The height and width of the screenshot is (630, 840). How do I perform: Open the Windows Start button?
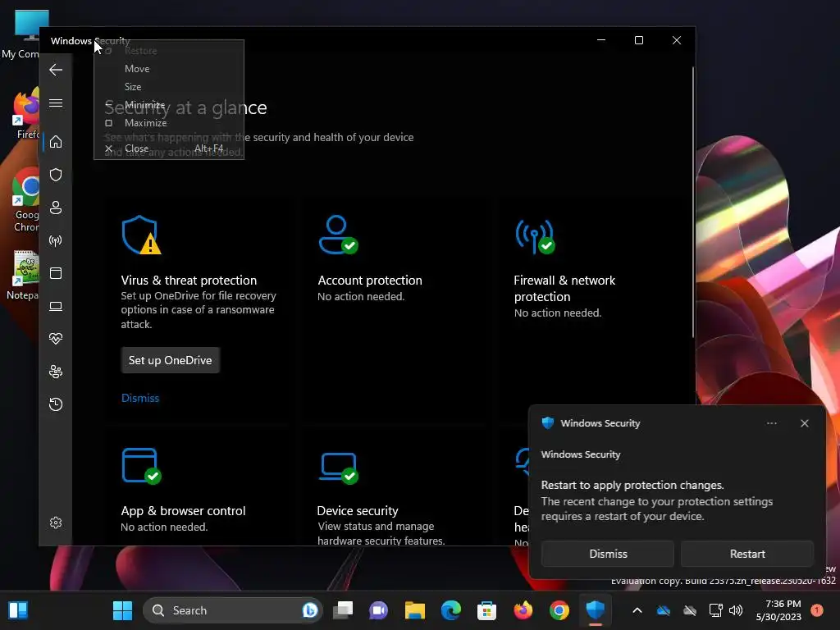[123, 610]
